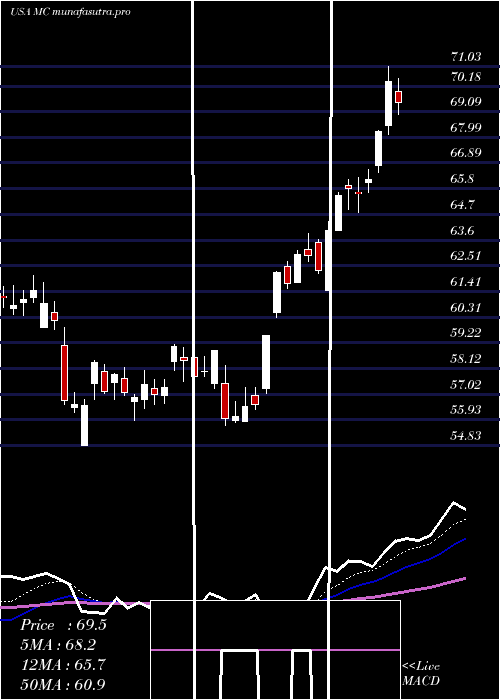Select the 63.6 price level label

click(x=463, y=231)
